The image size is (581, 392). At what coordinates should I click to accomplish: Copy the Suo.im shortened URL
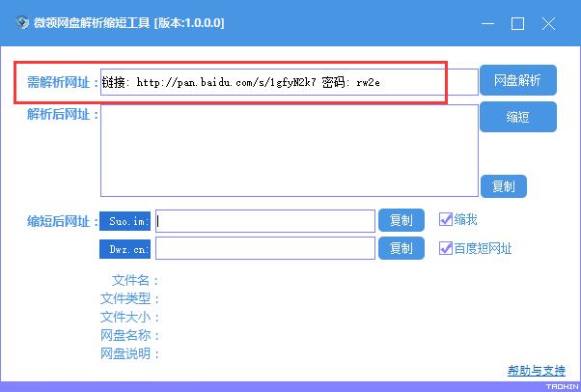click(x=401, y=220)
